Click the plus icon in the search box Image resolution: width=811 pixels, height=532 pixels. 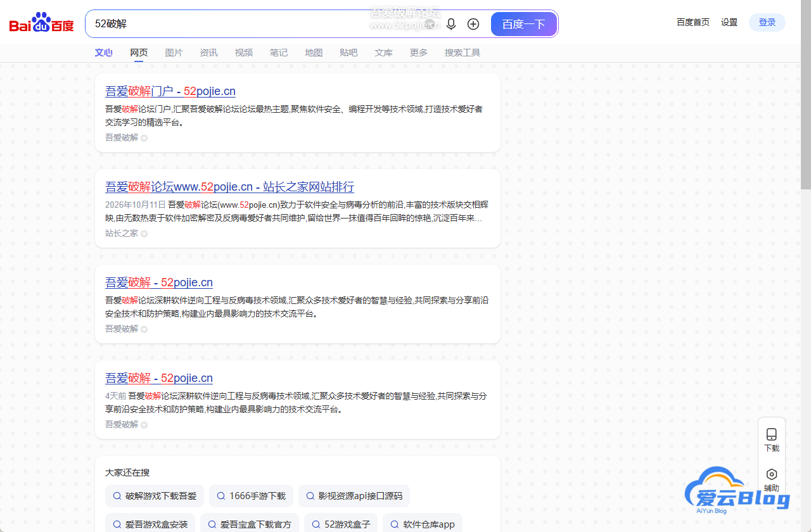(x=473, y=24)
